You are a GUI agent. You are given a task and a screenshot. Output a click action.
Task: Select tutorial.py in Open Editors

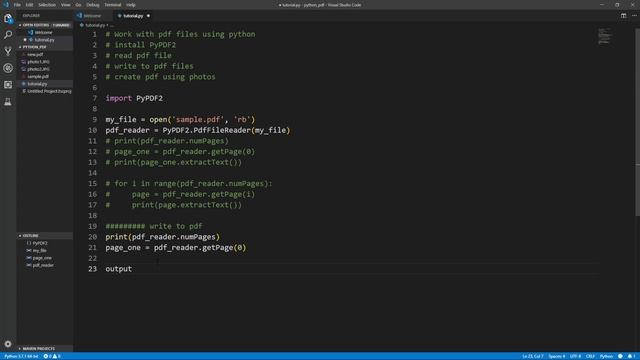(x=44, y=40)
